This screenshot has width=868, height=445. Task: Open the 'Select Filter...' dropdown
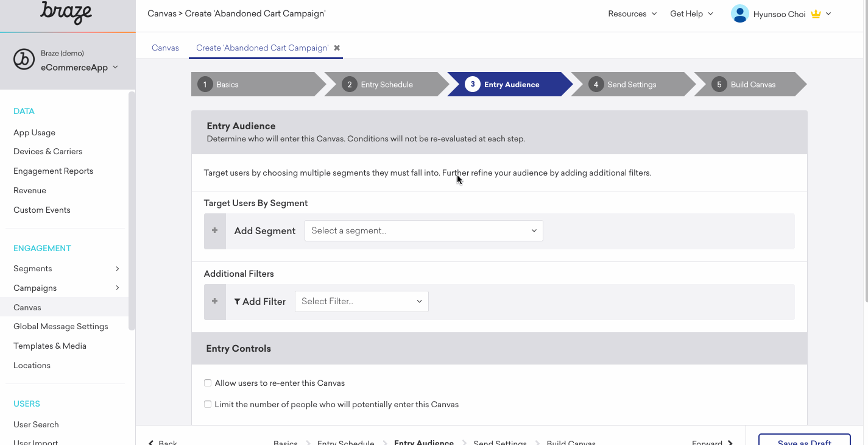pyautogui.click(x=362, y=301)
